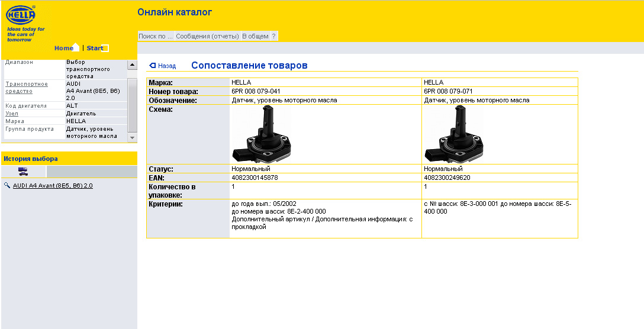
Task: Click criteria text с № шасси: 8E-3-000 001
Action: pos(461,204)
